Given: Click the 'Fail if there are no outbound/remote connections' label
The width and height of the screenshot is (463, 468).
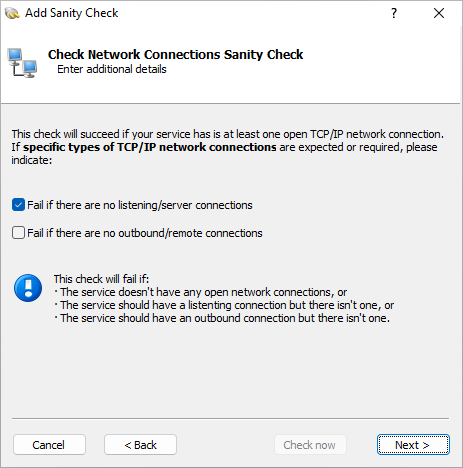Looking at the screenshot, I should [145, 233].
